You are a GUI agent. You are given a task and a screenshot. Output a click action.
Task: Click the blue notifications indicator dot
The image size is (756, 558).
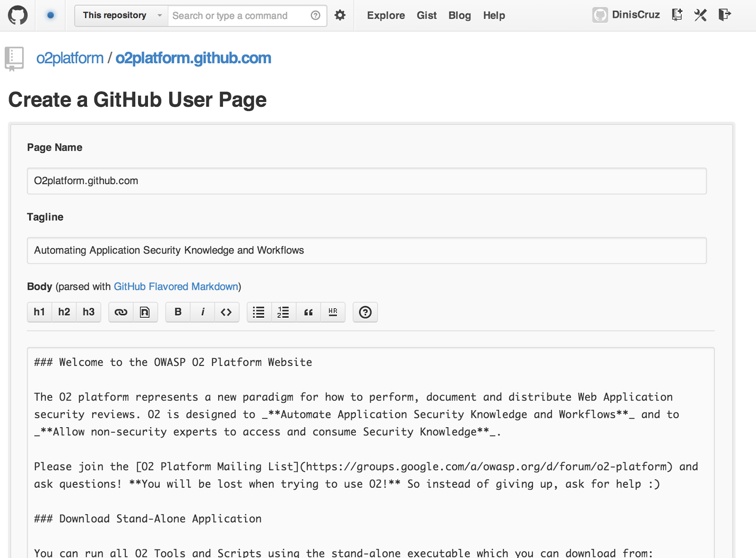click(x=51, y=15)
